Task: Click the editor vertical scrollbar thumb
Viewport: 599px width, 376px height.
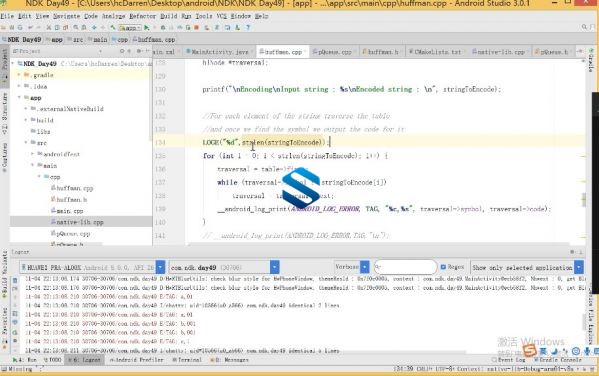Action: 584,199
